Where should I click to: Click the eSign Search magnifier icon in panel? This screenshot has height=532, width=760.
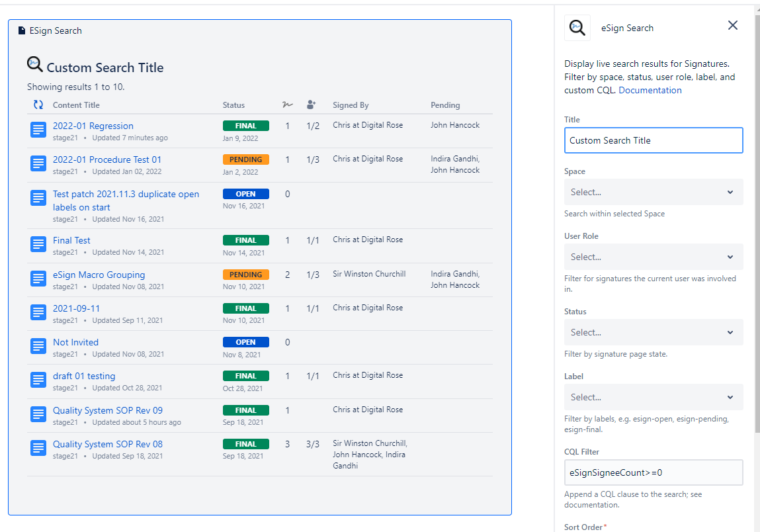[577, 28]
